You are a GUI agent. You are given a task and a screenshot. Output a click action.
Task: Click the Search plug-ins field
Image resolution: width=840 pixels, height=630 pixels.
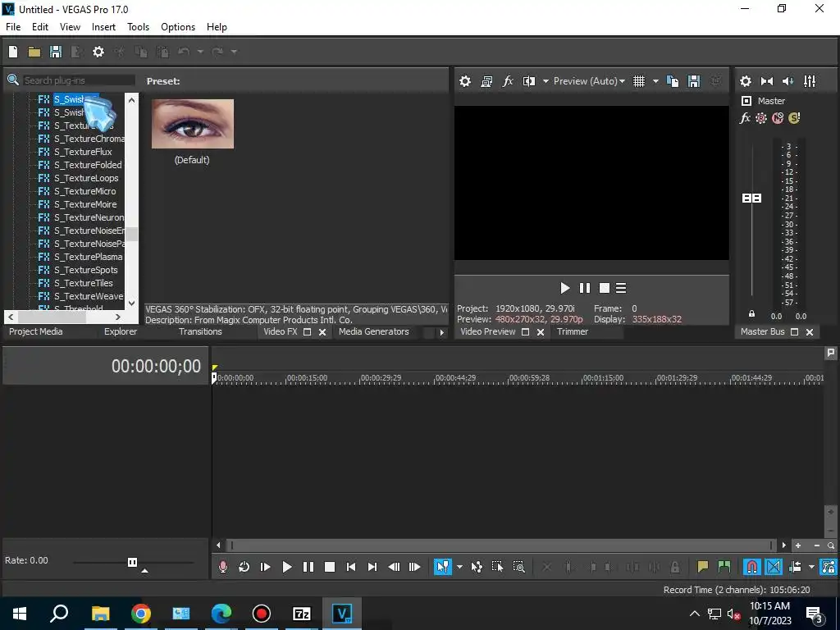point(78,80)
